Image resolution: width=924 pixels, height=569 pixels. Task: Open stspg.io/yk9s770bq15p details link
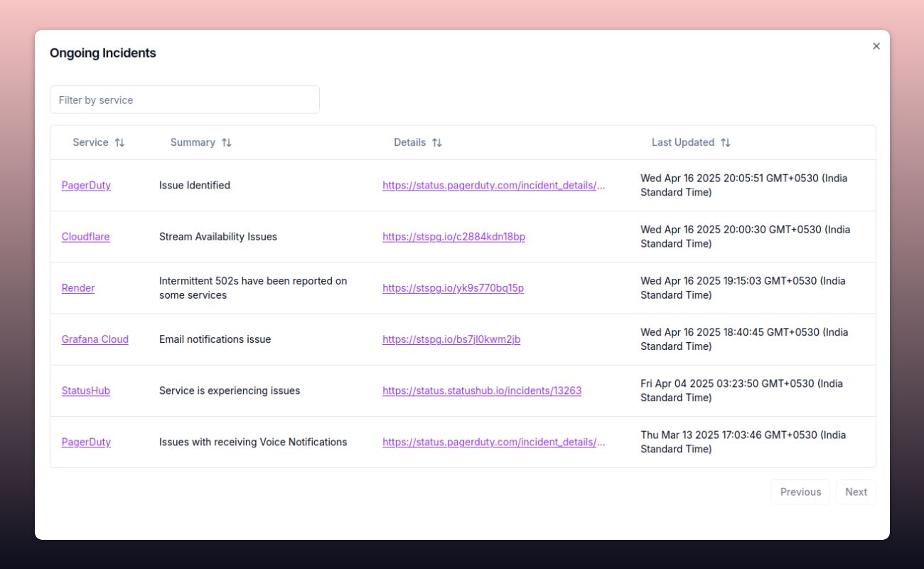pos(453,287)
